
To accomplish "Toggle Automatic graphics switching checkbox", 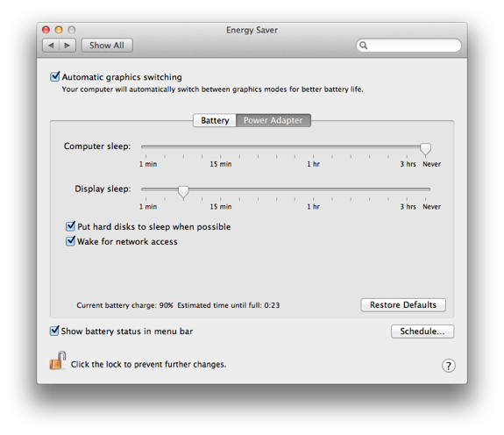I will coord(55,76).
